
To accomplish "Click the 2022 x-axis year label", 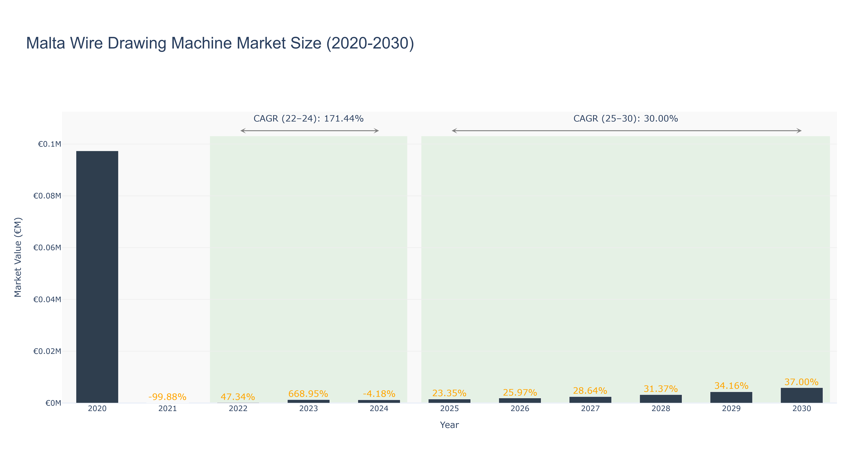I will point(238,409).
